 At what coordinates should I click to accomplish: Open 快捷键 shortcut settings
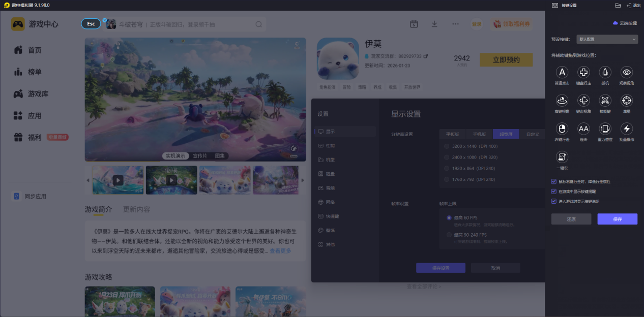345,216
